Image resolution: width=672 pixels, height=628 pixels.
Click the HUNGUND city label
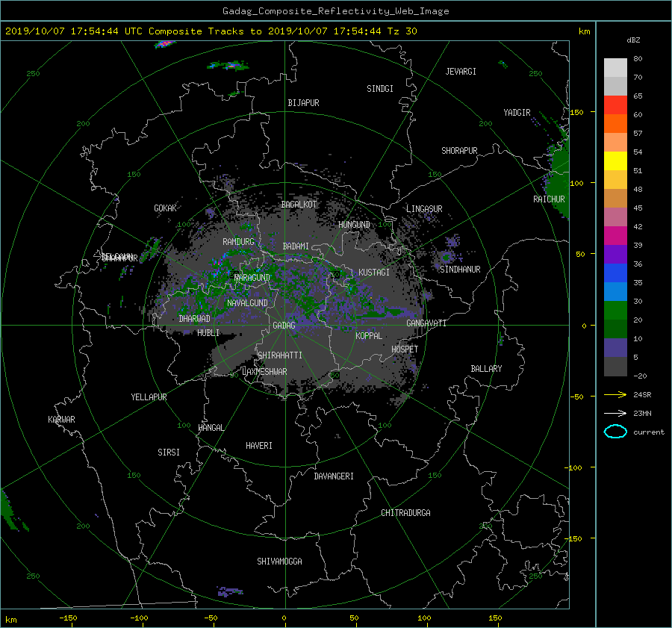(354, 225)
